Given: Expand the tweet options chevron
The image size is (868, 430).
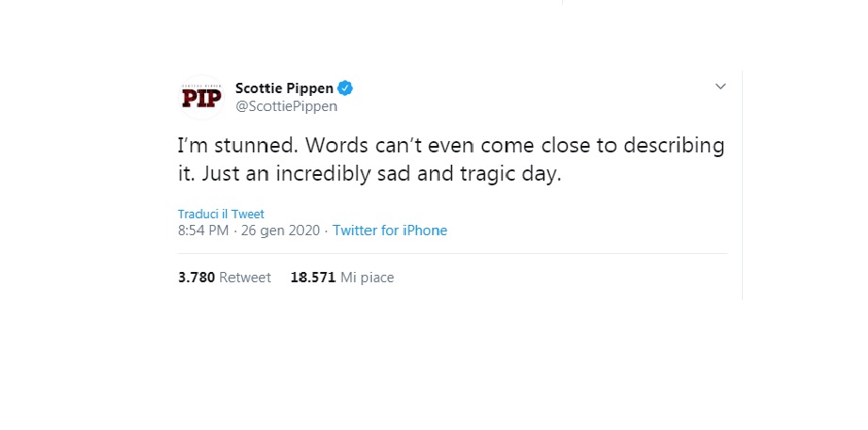Looking at the screenshot, I should coord(720,87).
